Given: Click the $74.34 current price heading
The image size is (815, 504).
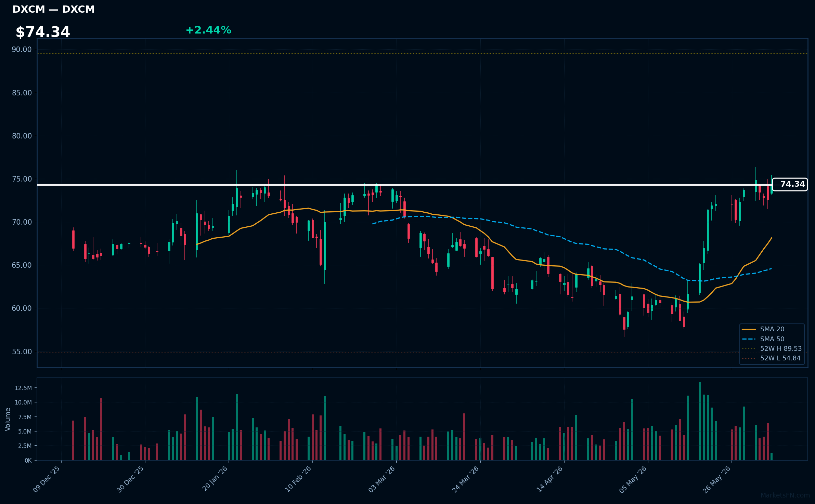Looking at the screenshot, I should [x=43, y=32].
